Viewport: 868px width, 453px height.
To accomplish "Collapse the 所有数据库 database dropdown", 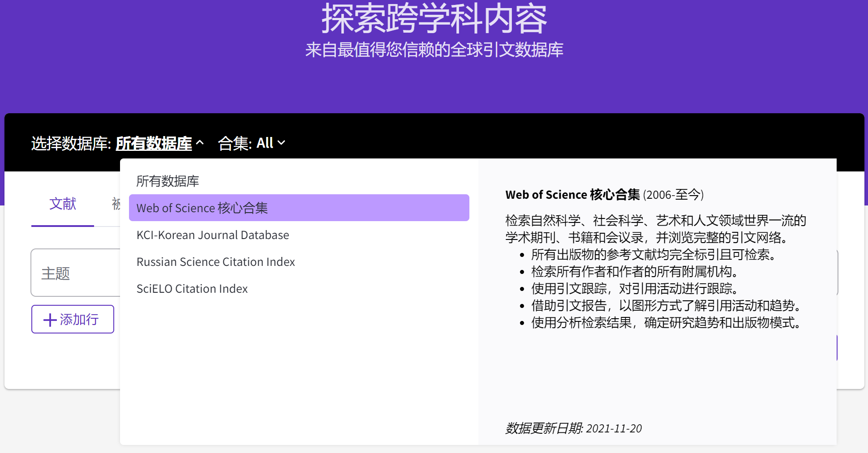I will (160, 143).
